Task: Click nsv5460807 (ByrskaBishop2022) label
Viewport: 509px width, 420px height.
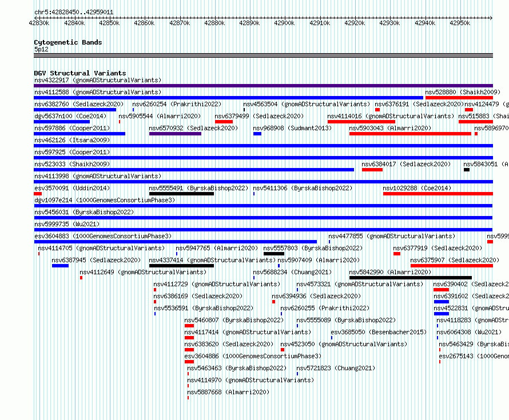Action: pos(234,320)
